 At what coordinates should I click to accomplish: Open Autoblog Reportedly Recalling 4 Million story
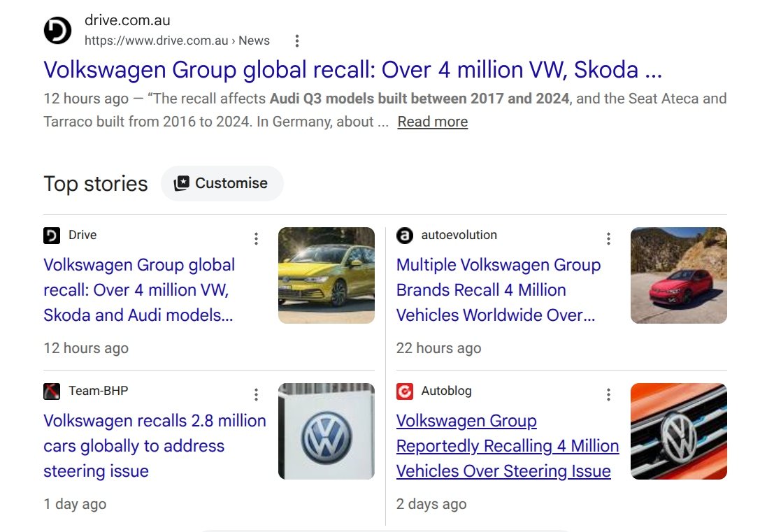[x=508, y=446]
